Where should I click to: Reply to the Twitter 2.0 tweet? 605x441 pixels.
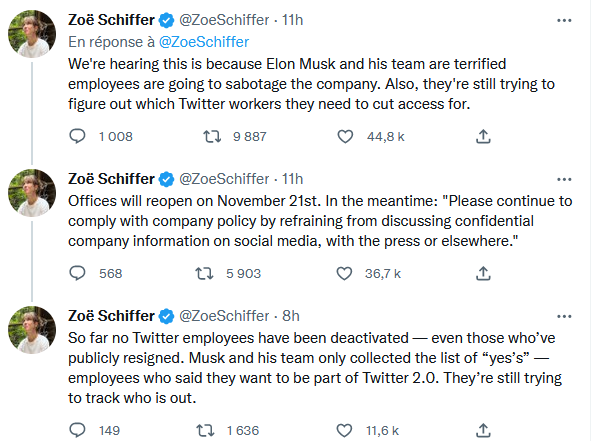pyautogui.click(x=77, y=430)
